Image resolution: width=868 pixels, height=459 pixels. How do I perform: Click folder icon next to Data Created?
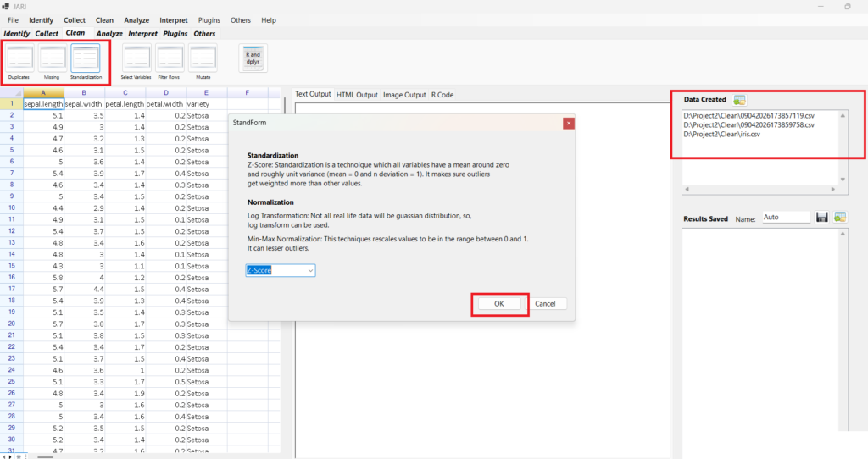click(739, 100)
